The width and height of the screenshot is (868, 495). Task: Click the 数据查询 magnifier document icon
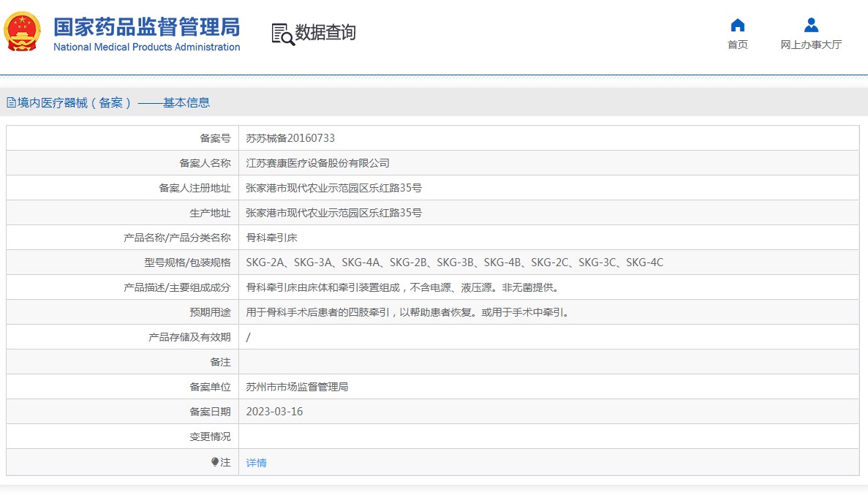pyautogui.click(x=283, y=34)
